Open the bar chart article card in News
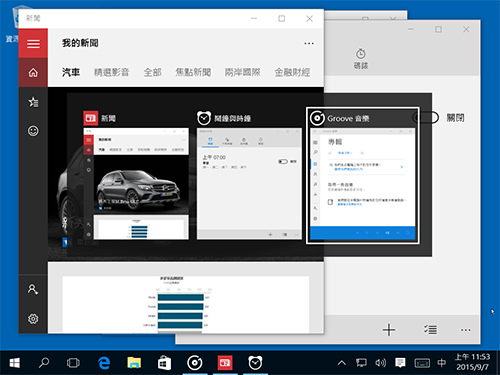This screenshot has width=500, height=375. tap(186, 304)
